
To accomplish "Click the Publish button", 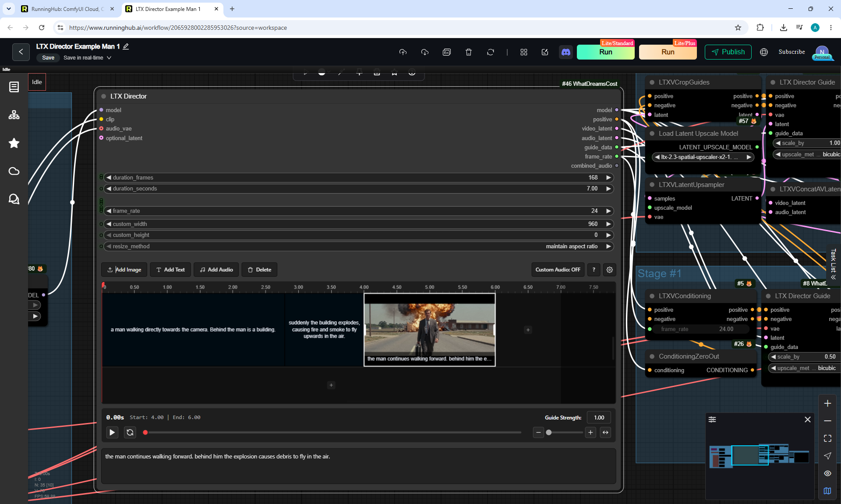I will point(728,52).
